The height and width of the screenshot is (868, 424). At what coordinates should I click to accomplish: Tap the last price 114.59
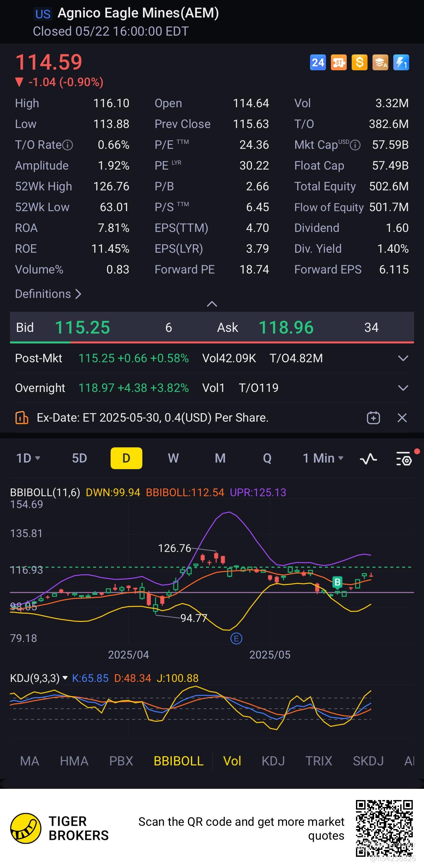pyautogui.click(x=49, y=62)
